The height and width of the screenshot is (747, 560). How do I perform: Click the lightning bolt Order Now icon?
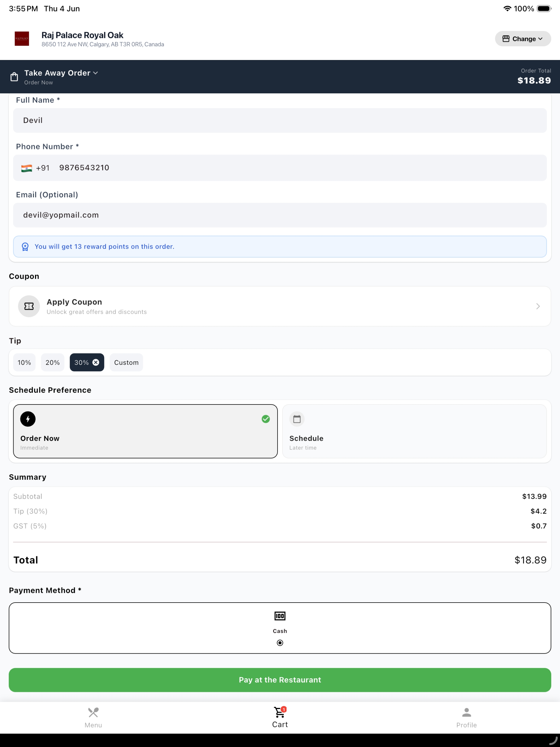tap(28, 419)
